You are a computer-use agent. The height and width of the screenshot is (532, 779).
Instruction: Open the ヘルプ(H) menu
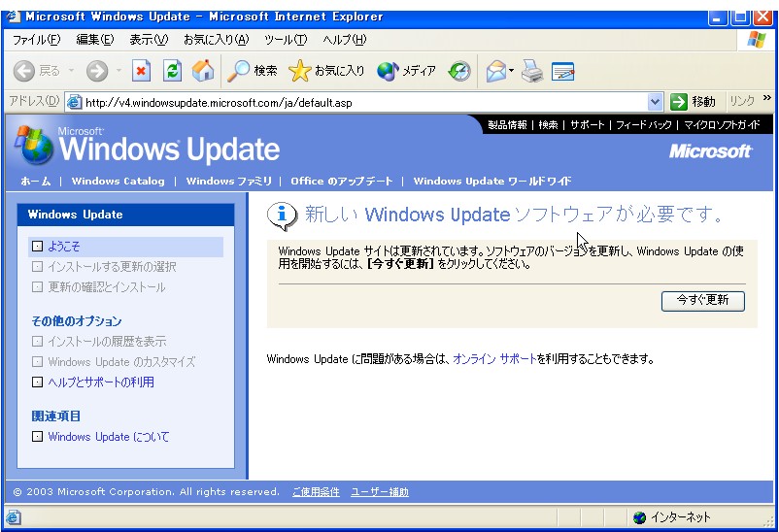coord(344,40)
